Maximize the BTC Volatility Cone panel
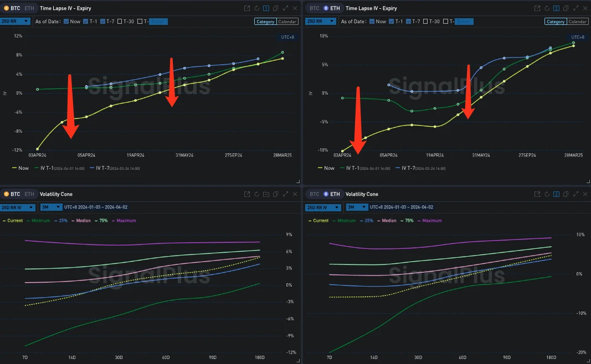 (x=285, y=194)
